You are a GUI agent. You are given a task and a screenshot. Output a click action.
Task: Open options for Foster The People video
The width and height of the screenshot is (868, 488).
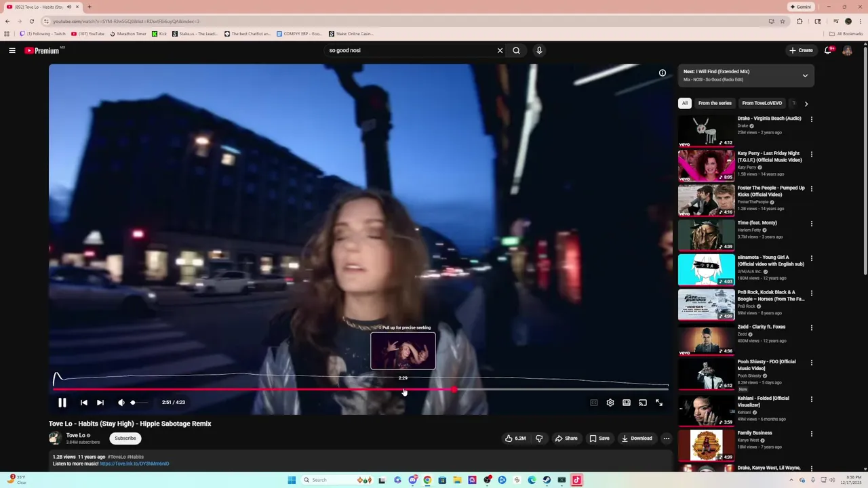(x=811, y=188)
